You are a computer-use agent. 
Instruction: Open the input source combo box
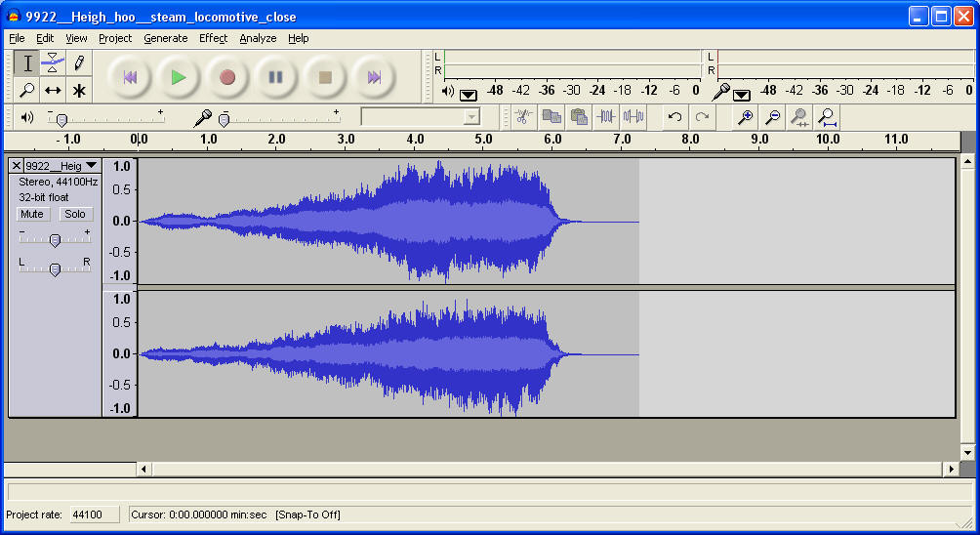pyautogui.click(x=421, y=117)
